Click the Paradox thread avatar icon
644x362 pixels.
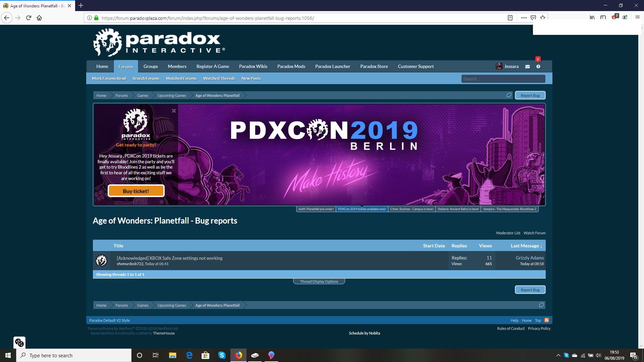pyautogui.click(x=101, y=260)
